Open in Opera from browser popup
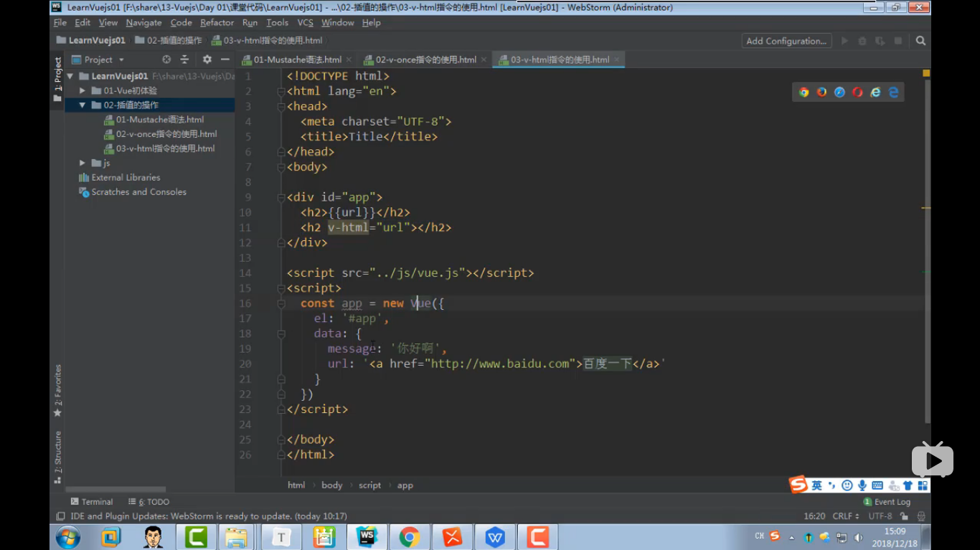This screenshot has height=550, width=980. coord(858,93)
